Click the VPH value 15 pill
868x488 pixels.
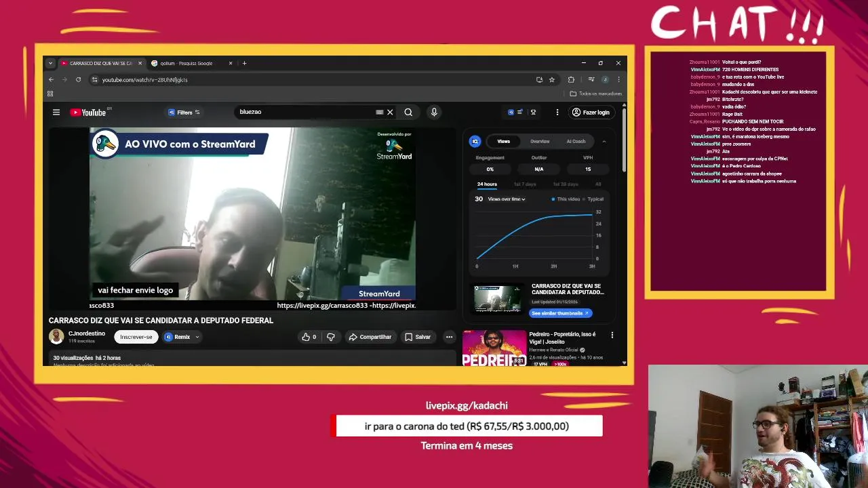[588, 169]
